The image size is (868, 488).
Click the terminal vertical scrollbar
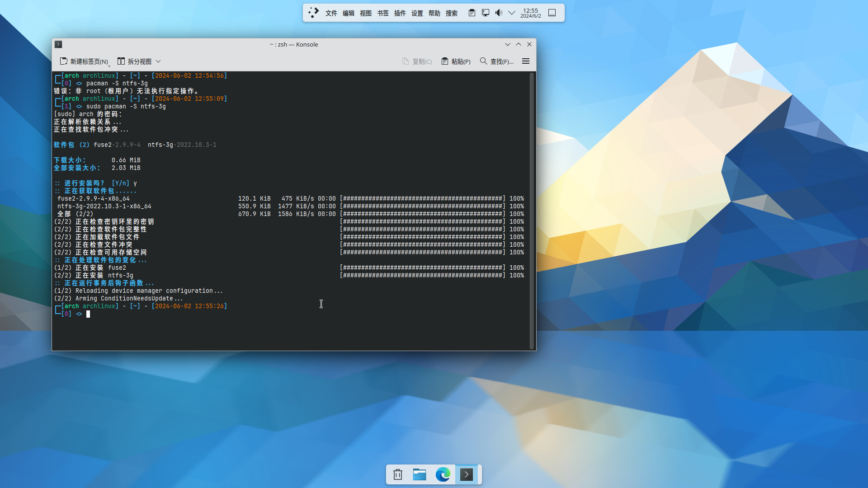pyautogui.click(x=532, y=211)
